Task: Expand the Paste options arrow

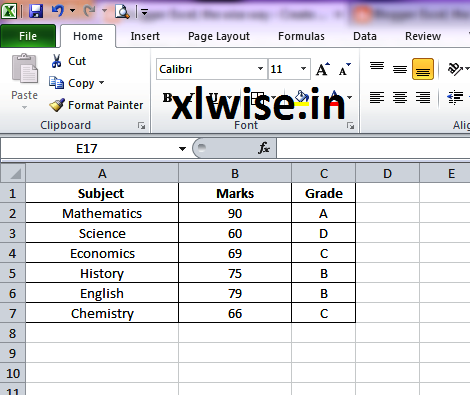Action: point(24,107)
